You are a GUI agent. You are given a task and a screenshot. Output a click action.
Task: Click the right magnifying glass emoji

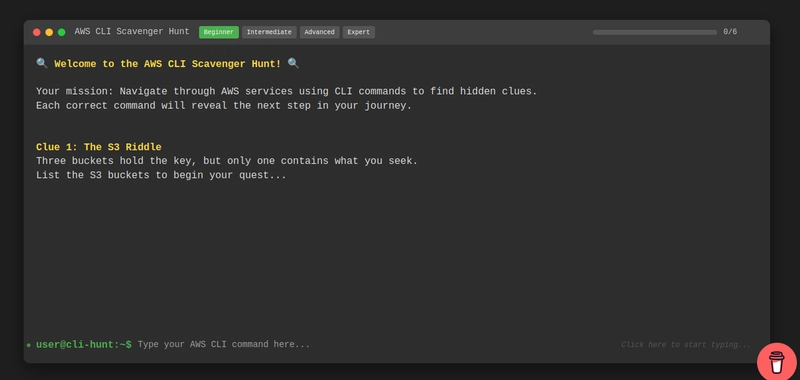293,63
